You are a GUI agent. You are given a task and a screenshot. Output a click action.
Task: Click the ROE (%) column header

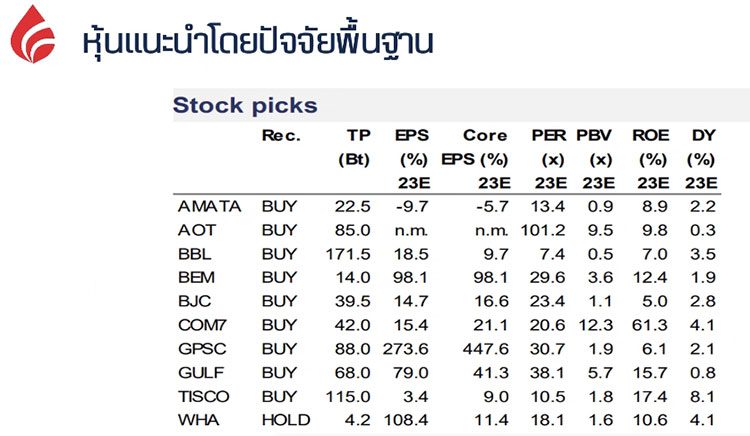pos(651,148)
